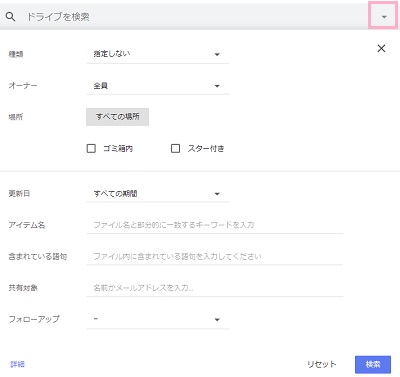400x377 pixels.
Task: Open the 詳細 link
Action: [17, 364]
